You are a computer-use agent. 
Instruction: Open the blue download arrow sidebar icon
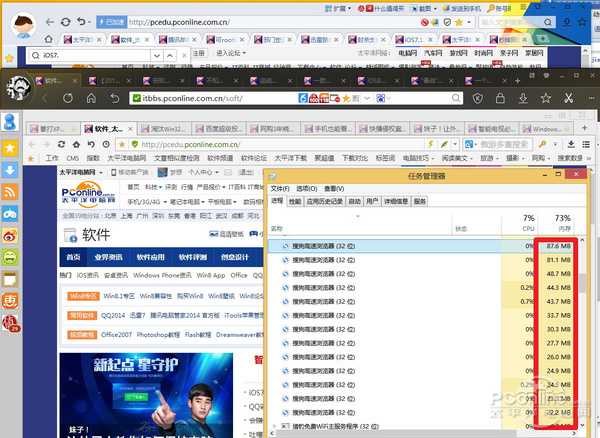point(11,168)
